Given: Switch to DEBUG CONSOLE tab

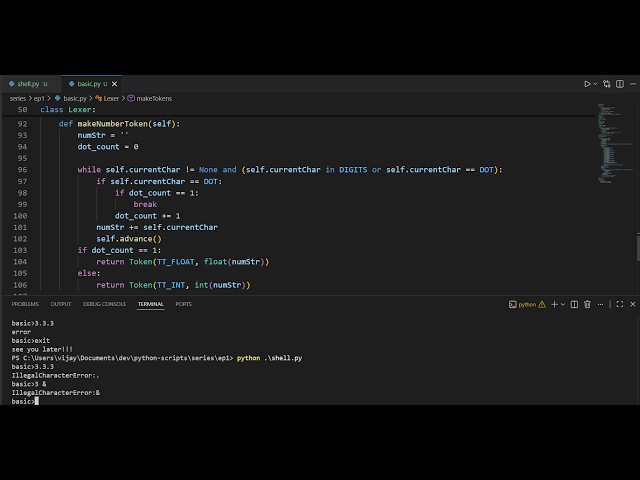Looking at the screenshot, I should pyautogui.click(x=104, y=304).
